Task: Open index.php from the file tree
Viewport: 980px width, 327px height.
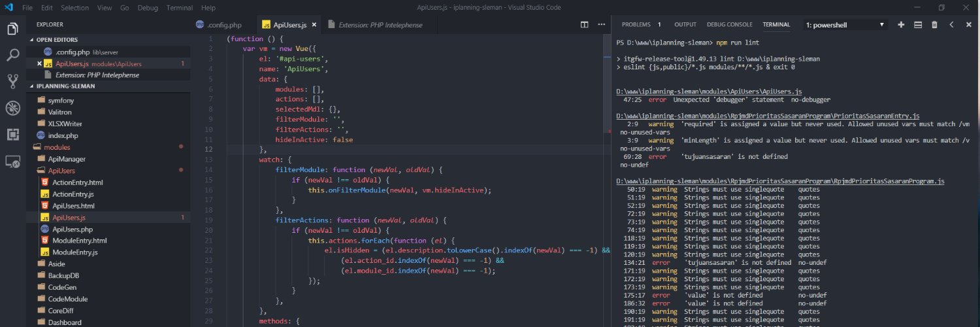Action: (63, 135)
